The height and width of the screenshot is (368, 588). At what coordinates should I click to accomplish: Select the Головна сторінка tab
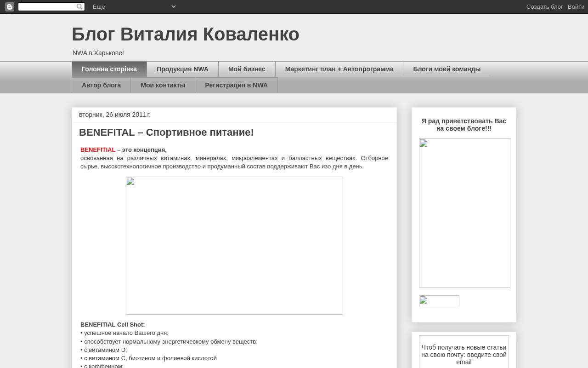[109, 69]
